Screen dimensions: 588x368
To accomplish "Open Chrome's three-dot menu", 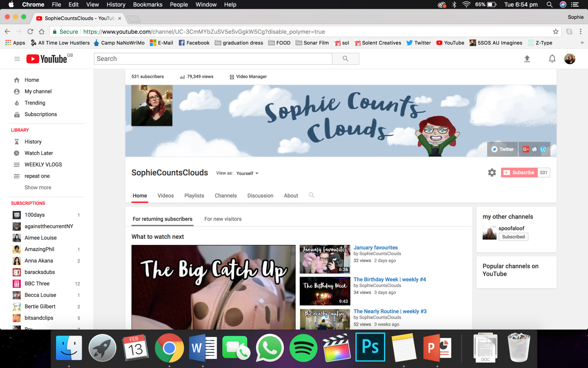I will click(581, 32).
